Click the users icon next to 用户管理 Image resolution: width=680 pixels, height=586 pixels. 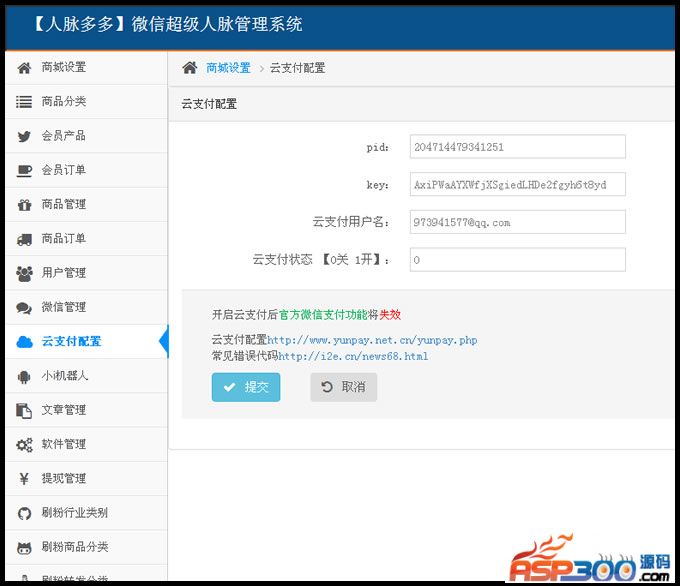tap(24, 273)
